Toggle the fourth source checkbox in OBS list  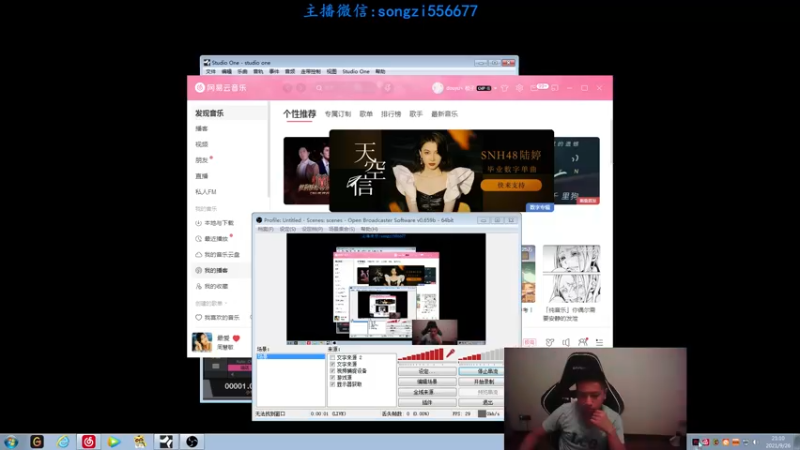333,378
